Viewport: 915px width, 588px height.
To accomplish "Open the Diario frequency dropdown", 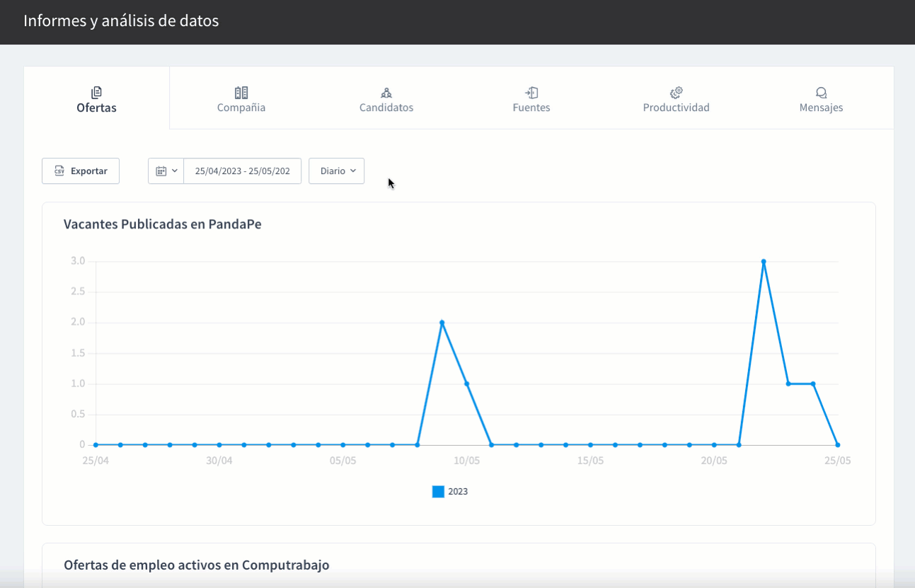I will click(337, 171).
